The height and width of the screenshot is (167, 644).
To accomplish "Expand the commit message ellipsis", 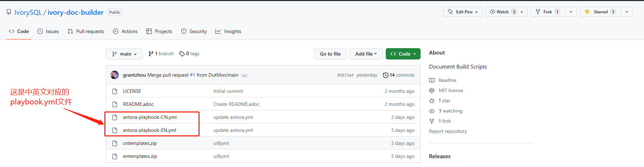I will (245, 76).
